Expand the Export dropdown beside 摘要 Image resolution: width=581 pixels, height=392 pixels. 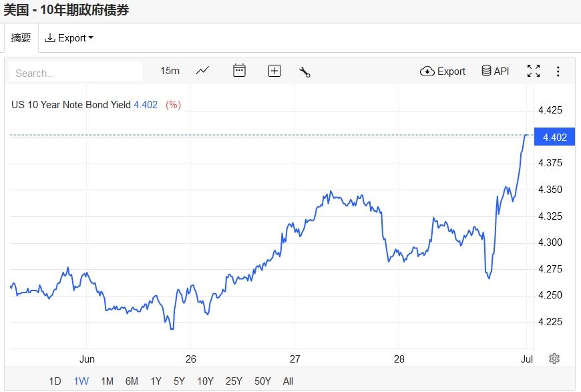point(69,38)
